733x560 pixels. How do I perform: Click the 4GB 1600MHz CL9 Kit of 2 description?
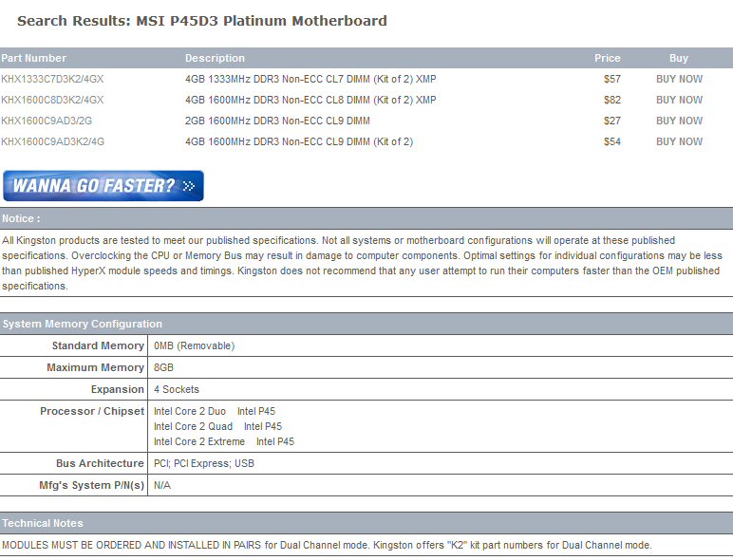click(x=299, y=141)
